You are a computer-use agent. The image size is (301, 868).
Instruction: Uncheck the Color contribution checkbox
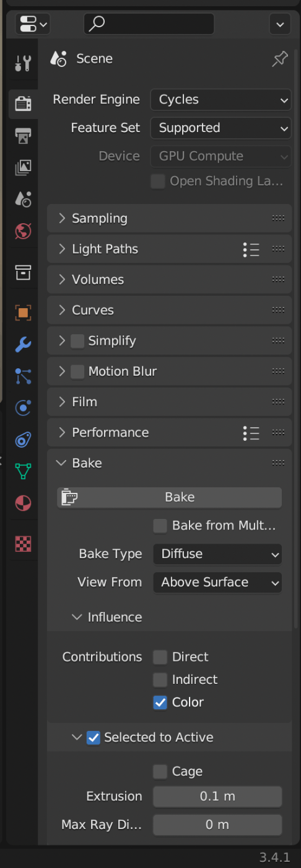tap(160, 702)
